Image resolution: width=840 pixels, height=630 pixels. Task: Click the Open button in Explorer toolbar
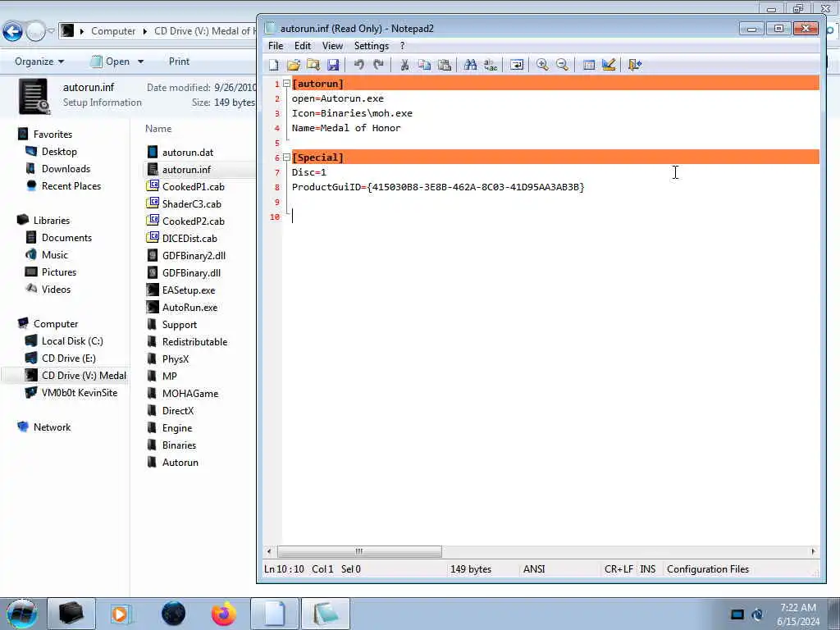(x=111, y=62)
